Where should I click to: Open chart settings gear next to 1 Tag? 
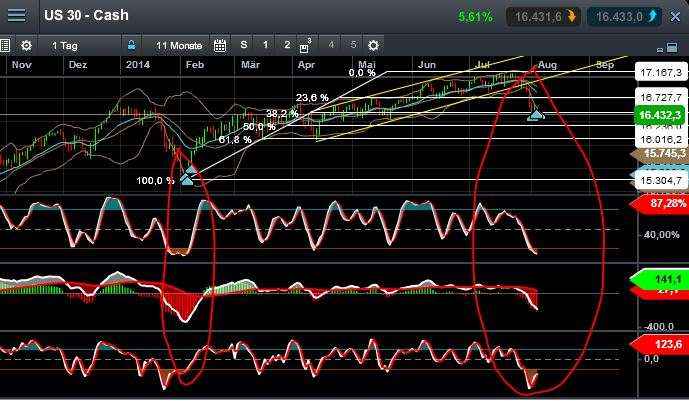(x=26, y=45)
